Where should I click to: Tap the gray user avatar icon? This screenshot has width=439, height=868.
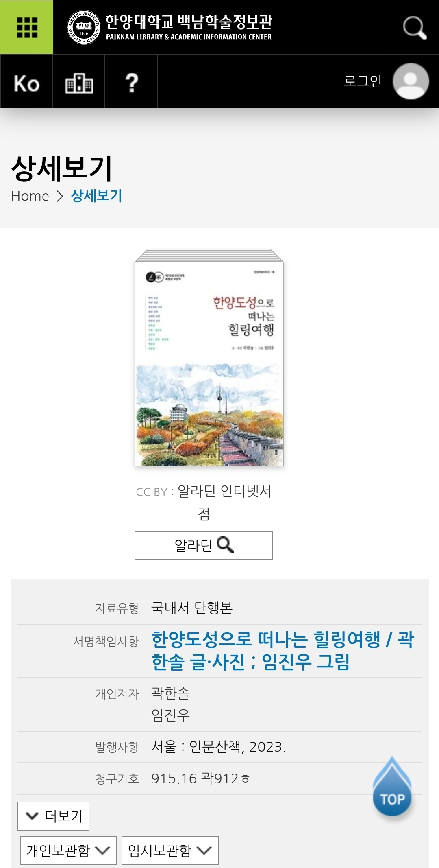click(x=411, y=81)
